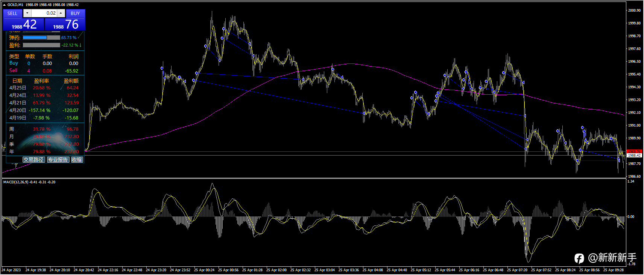Select the 4月24日 date row

18,95
